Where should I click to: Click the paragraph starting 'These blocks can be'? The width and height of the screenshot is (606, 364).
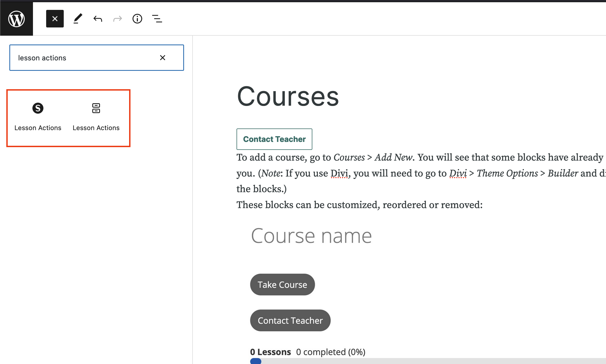(x=359, y=205)
